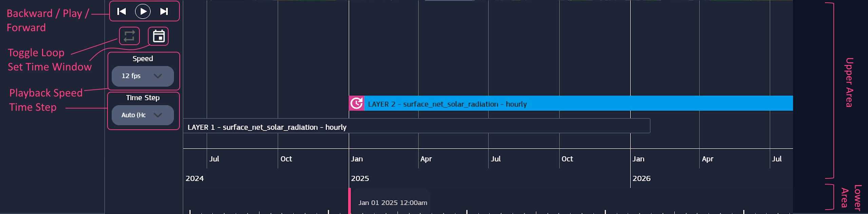Click the pink clock icon on Layer 2
This screenshot has height=214, width=868.
356,103
